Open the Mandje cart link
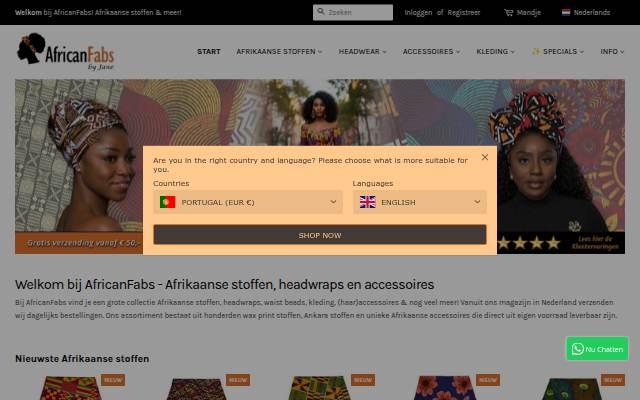 (x=522, y=13)
